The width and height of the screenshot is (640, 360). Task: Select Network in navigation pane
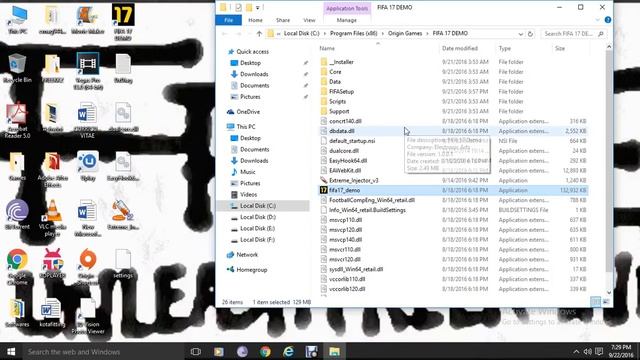[247, 255]
